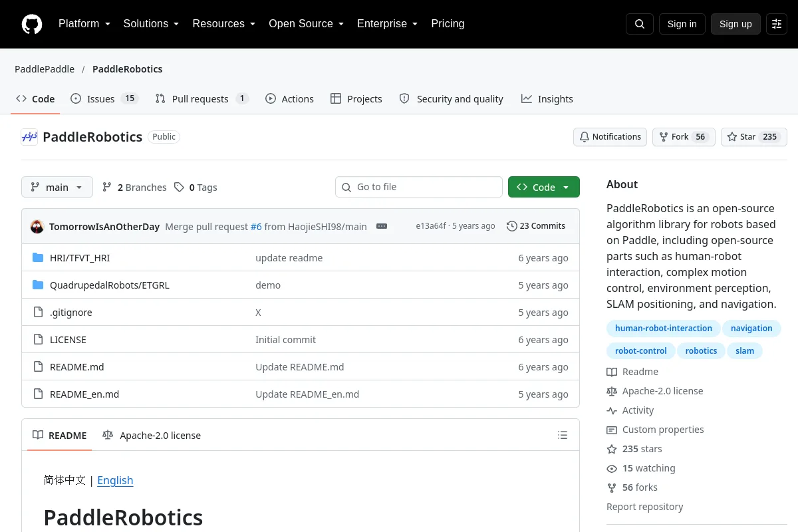Click the commit author avatar of TomorrowIsAnOtherDay
Viewport: 798px width, 532px height.
coord(37,226)
